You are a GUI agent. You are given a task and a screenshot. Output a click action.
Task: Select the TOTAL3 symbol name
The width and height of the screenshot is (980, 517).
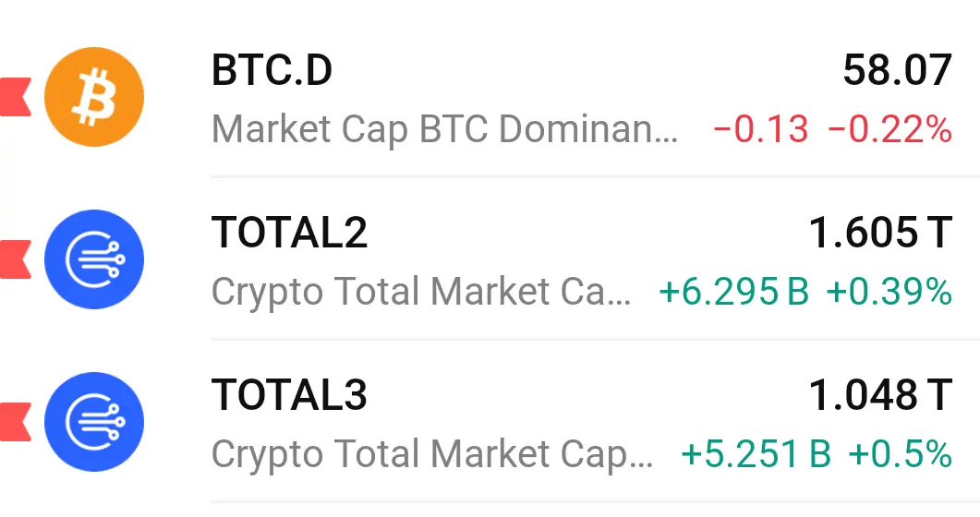coord(289,394)
